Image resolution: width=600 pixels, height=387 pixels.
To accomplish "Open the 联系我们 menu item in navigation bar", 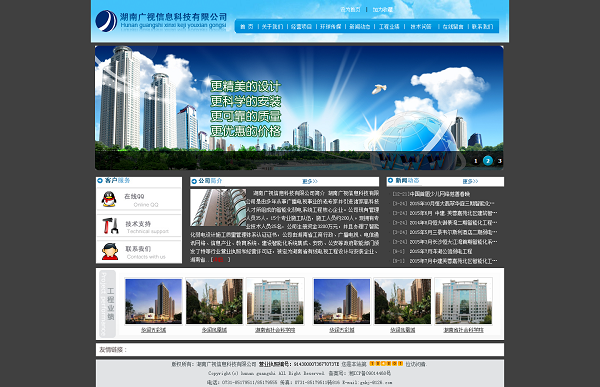I will coord(482,26).
